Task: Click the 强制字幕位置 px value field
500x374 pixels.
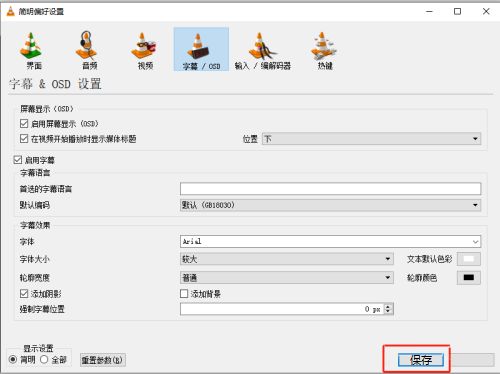Action: coord(282,309)
